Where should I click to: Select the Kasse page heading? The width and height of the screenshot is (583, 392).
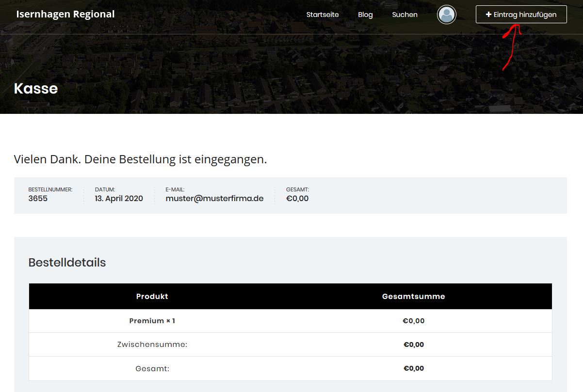point(36,88)
